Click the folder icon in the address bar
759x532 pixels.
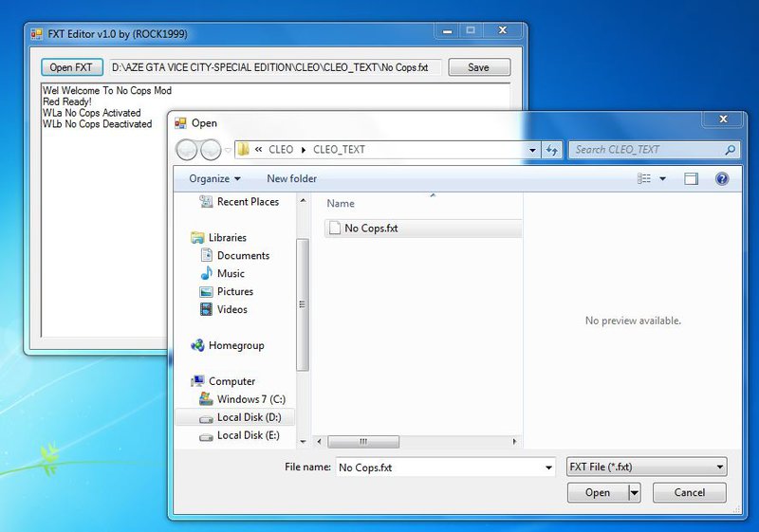(244, 150)
